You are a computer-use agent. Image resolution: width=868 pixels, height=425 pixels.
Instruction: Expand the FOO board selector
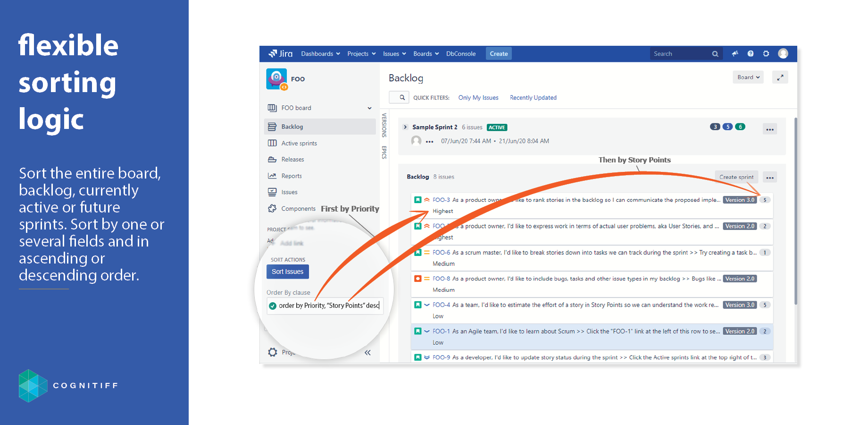(x=369, y=108)
